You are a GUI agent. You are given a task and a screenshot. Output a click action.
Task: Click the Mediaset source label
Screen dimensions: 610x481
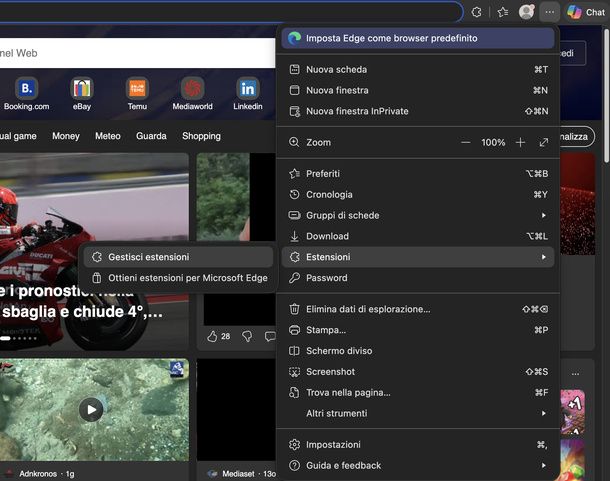pyautogui.click(x=238, y=474)
